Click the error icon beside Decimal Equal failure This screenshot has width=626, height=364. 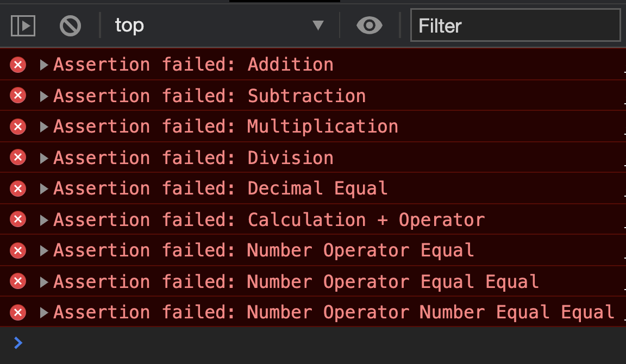point(17,188)
